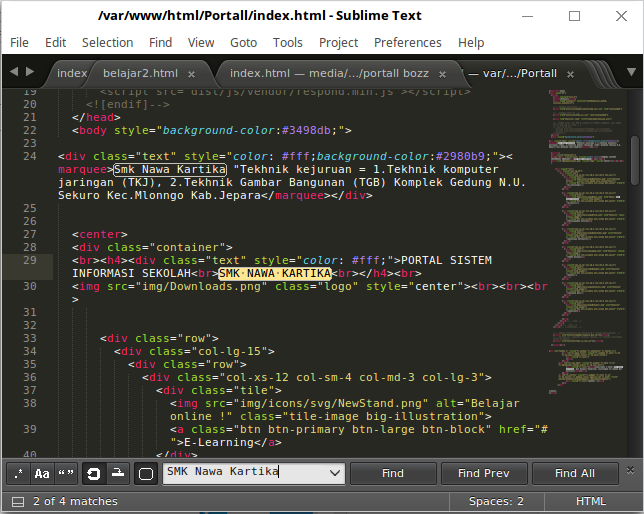Viewport: 644px width, 514px height.
Task: Open the View menu
Action: [x=201, y=43]
